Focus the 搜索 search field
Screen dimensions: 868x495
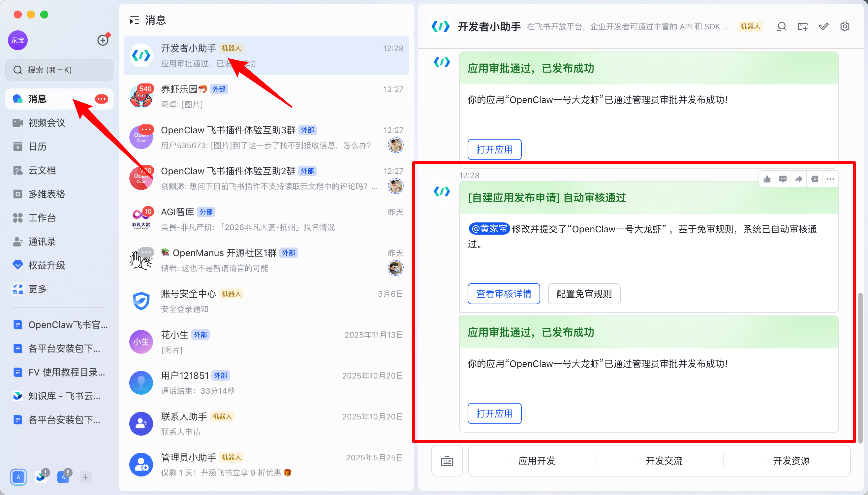pos(59,70)
